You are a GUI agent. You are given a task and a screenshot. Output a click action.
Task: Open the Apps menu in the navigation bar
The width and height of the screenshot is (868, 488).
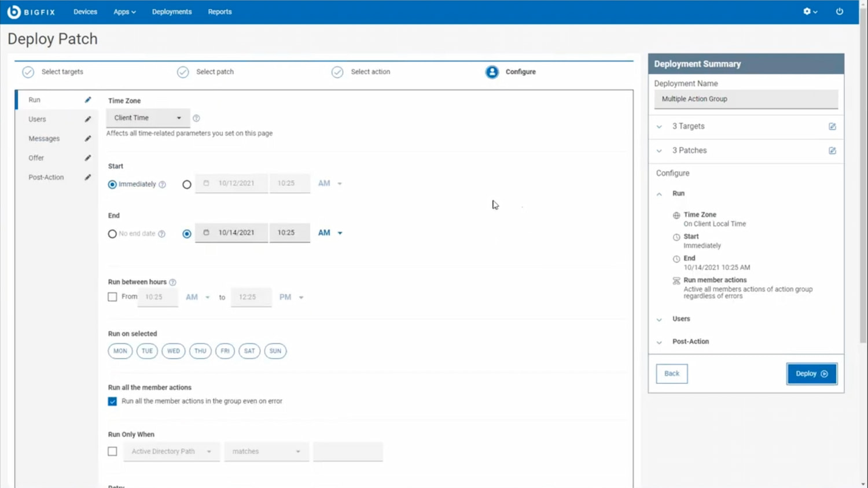pos(124,11)
